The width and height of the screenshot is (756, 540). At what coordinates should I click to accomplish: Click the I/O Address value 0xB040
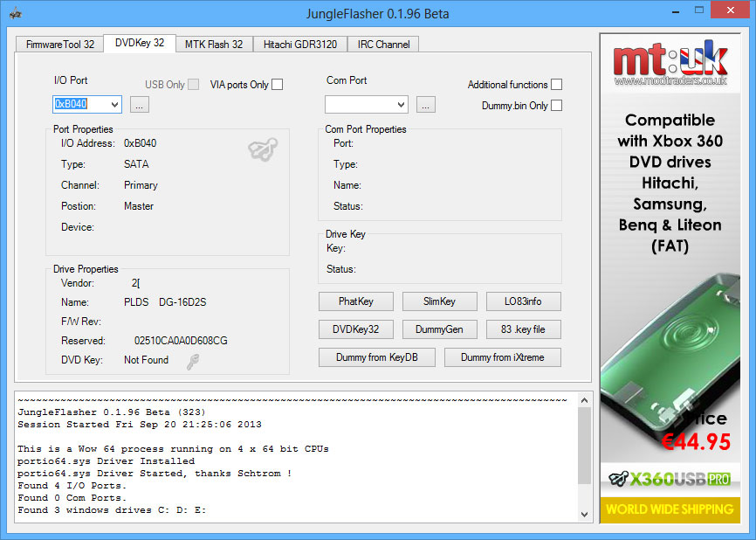[x=141, y=143]
